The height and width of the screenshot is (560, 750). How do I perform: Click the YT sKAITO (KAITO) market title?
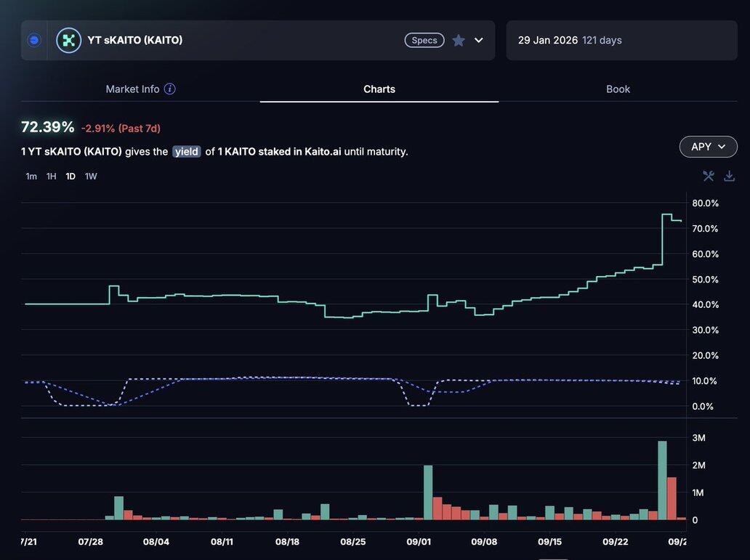click(135, 41)
